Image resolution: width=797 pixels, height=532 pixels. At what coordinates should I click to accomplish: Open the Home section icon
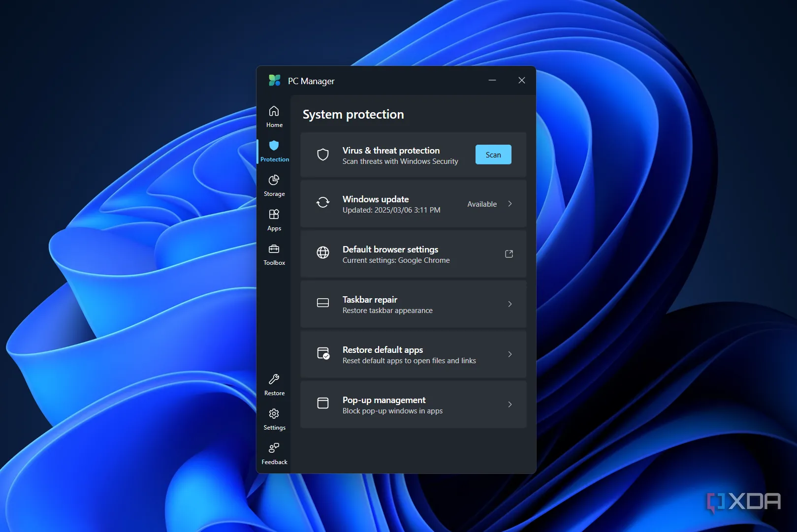(274, 111)
